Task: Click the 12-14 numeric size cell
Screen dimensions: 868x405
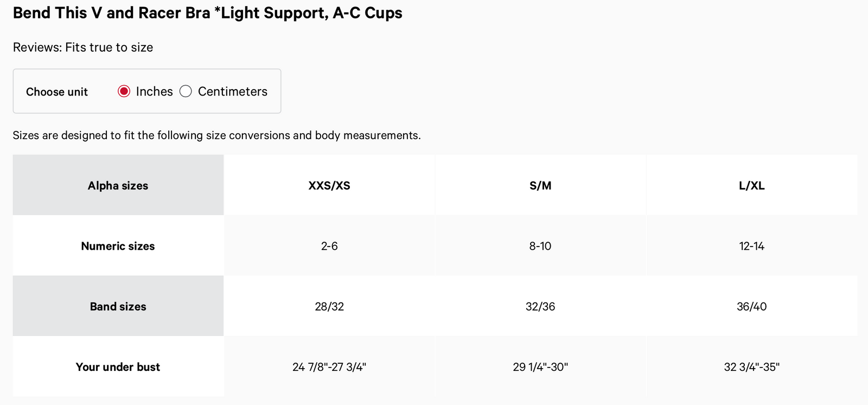Action: [751, 246]
